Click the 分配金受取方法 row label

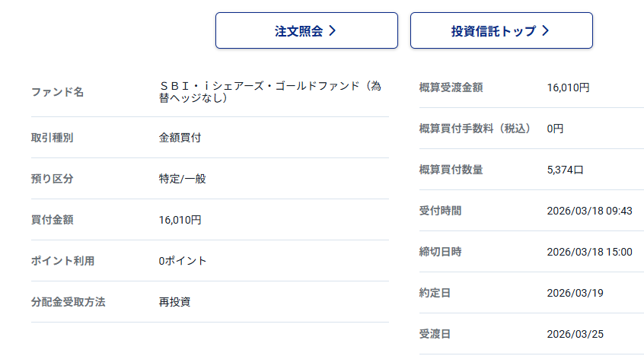[68, 302]
